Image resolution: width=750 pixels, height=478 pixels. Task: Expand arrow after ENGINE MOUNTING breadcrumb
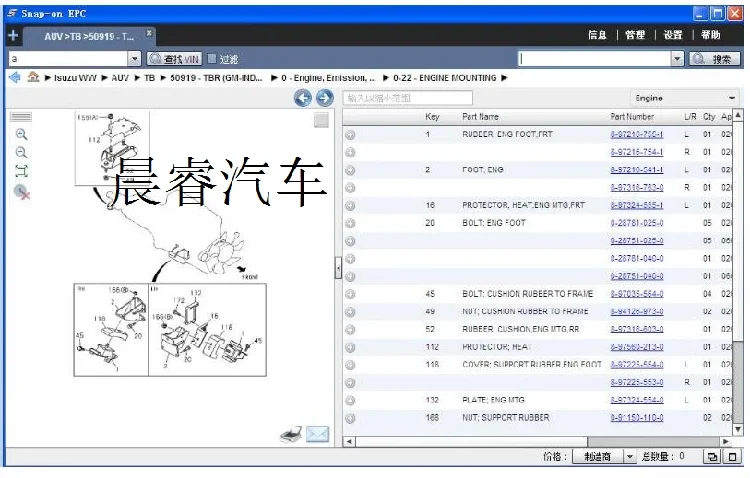[504, 78]
